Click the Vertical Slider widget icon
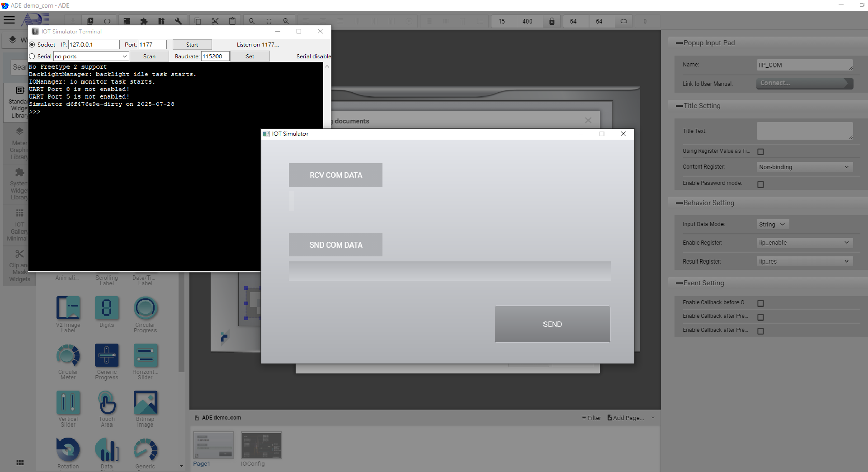The height and width of the screenshot is (472, 868). coord(68,402)
